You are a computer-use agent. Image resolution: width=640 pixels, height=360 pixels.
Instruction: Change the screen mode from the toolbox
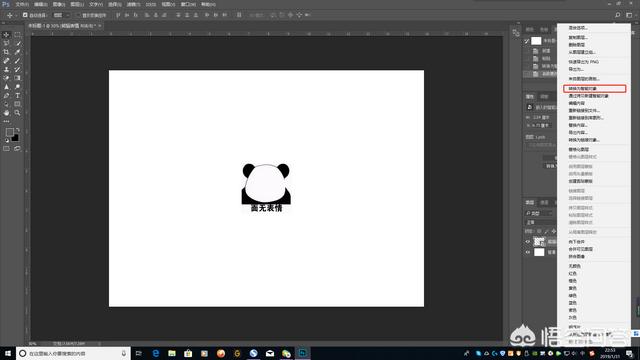coord(17,149)
